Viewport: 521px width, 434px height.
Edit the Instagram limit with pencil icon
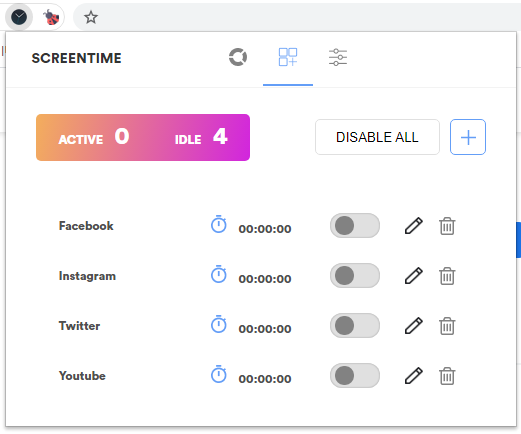414,276
